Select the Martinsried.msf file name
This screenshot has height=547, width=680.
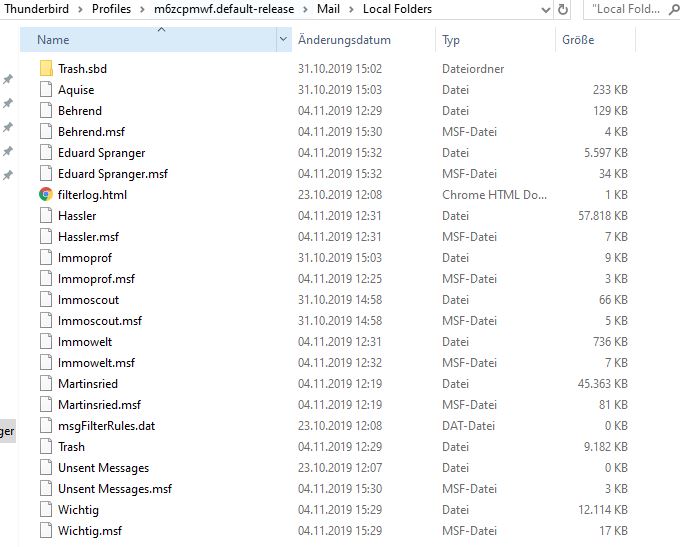click(99, 405)
